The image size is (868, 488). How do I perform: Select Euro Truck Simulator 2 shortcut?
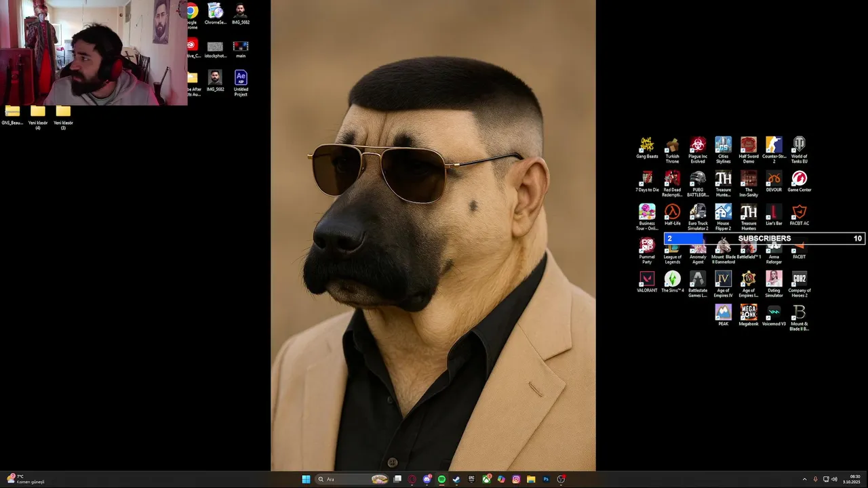(698, 217)
